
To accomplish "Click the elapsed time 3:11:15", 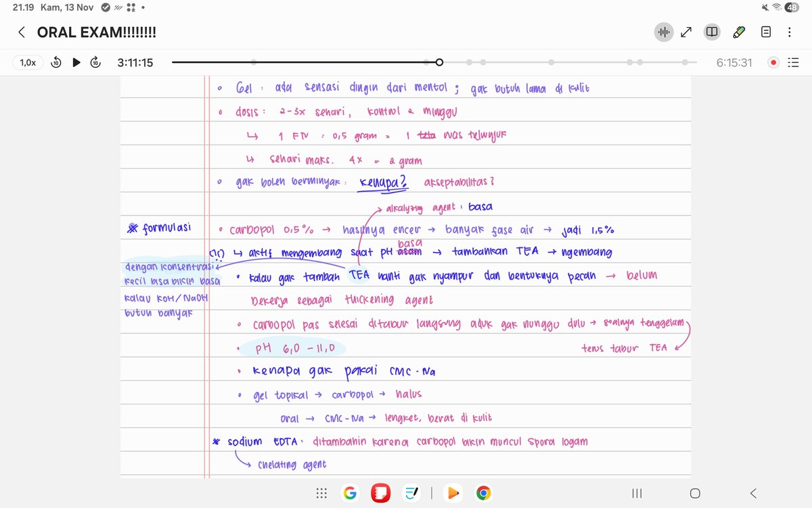I will 135,62.
